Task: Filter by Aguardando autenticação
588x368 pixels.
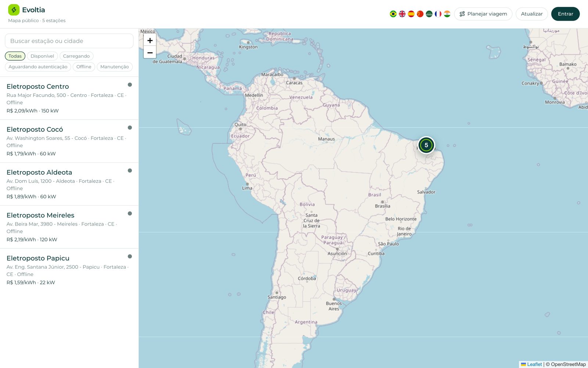Action: pos(38,67)
